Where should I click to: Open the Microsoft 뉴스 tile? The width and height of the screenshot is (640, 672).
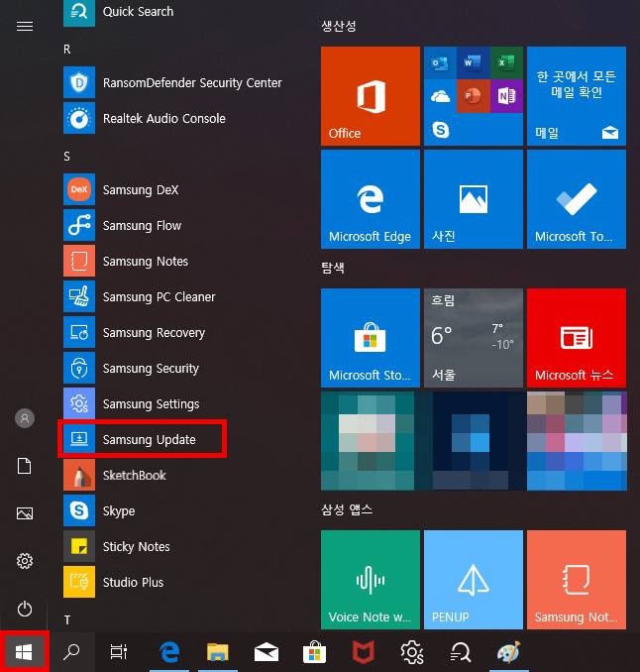coord(577,338)
